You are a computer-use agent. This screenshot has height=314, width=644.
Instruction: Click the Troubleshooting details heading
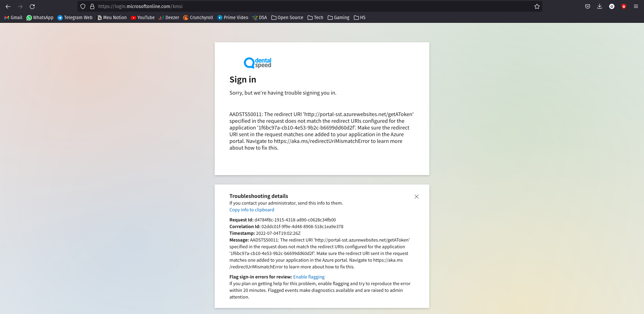click(x=259, y=196)
